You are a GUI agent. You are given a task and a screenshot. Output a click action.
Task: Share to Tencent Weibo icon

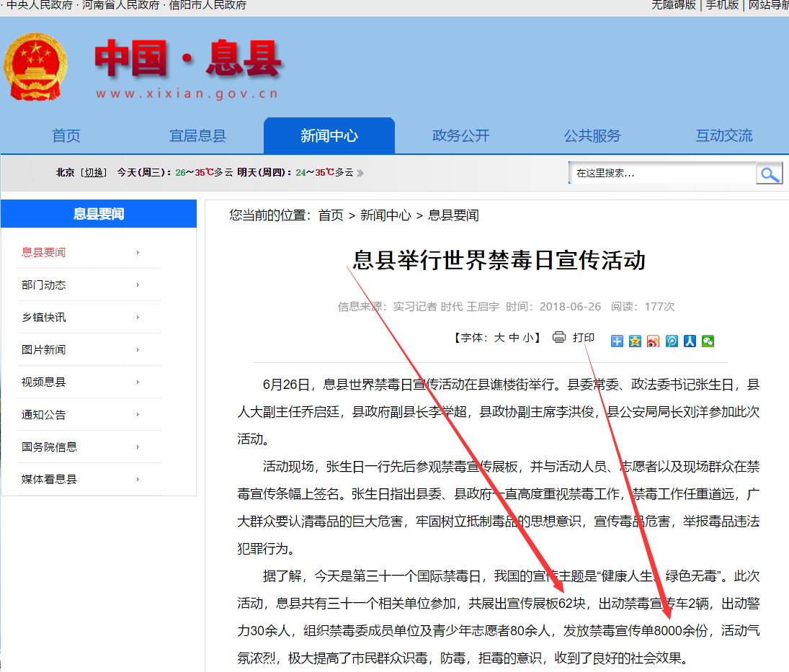pos(672,341)
